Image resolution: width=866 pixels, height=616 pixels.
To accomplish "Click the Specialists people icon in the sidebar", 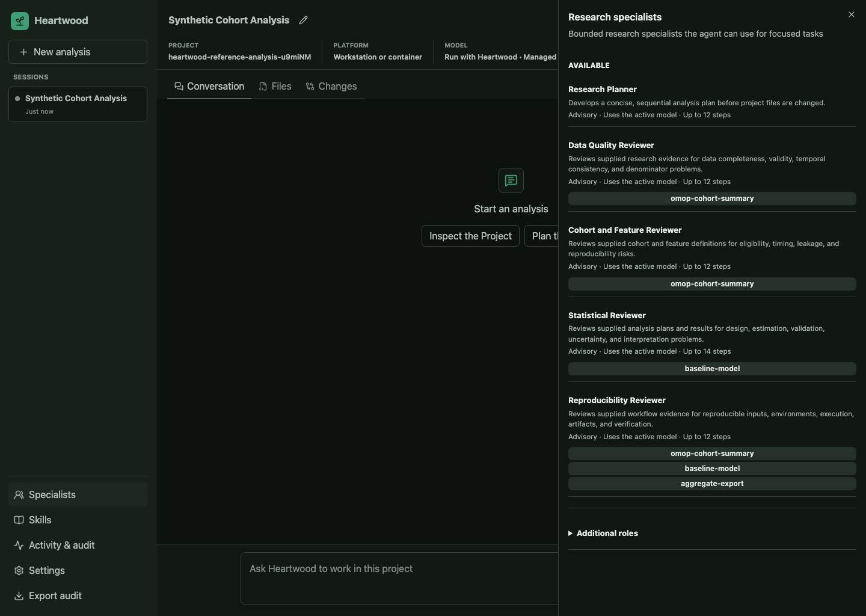I will [x=19, y=494].
